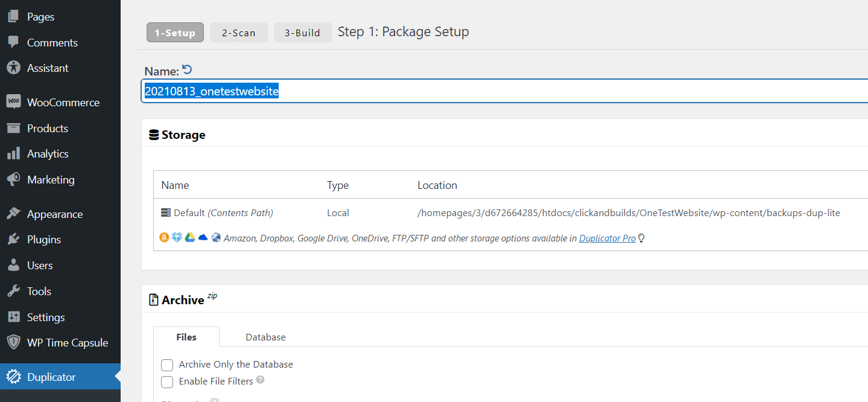Screen dimensions: 868x402
Task: Open WP Time Capsule from the sidebar
Action: click(x=67, y=343)
